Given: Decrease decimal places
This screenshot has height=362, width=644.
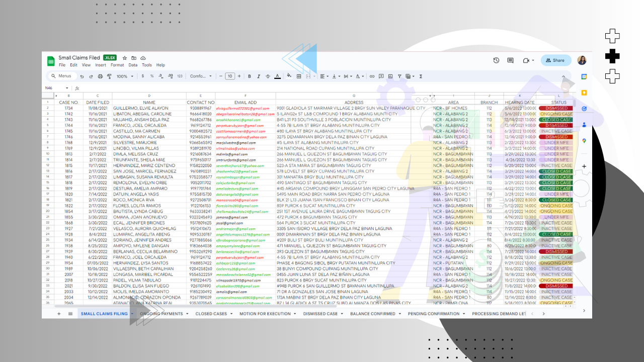Looking at the screenshot, I should 161,76.
